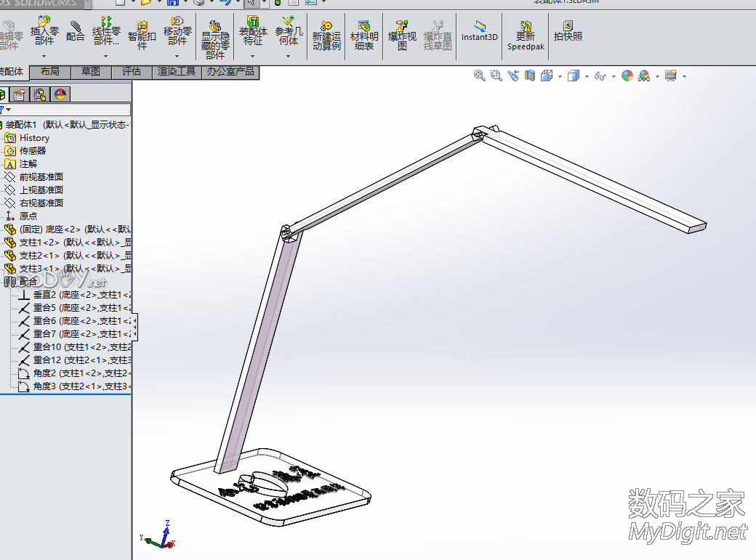Open the ConfigurationManager tab icon

[x=40, y=94]
